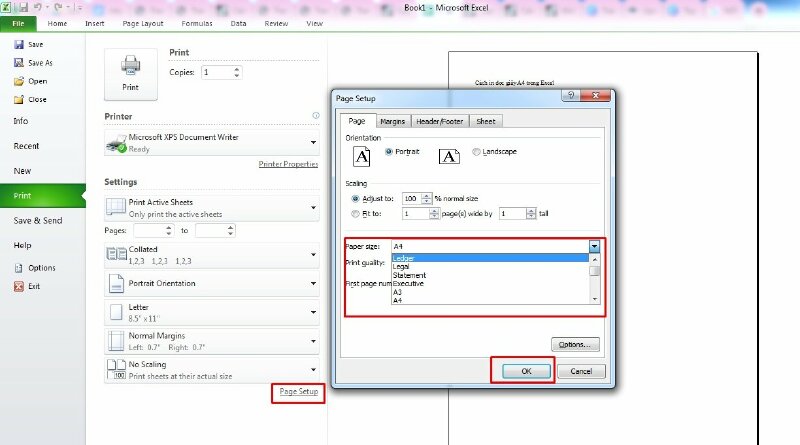Viewport: 800px width, 445px height.
Task: Open the Formulas ribbon tab
Action: [x=197, y=23]
